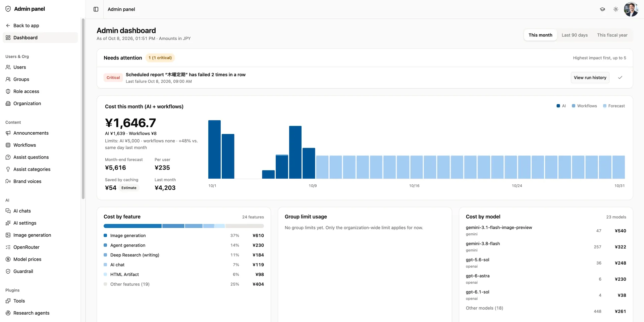This screenshot has height=322, width=644.
Task: Click the View run history button
Action: tap(590, 78)
